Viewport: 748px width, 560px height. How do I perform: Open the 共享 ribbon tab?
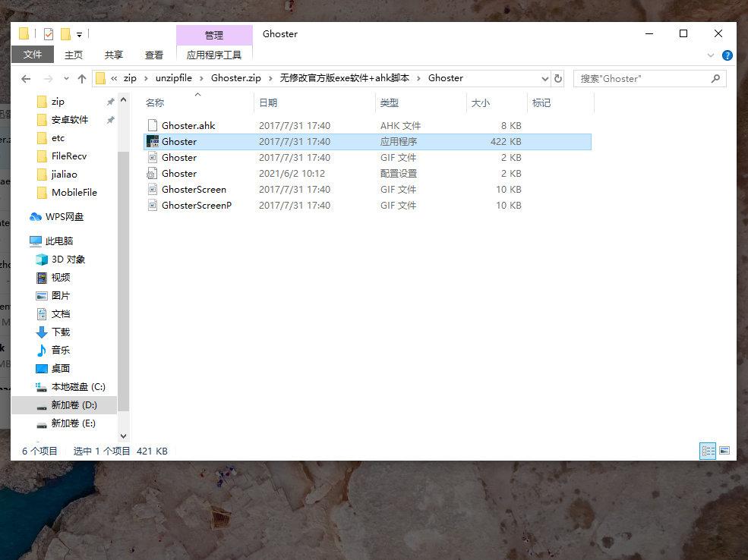click(x=114, y=55)
